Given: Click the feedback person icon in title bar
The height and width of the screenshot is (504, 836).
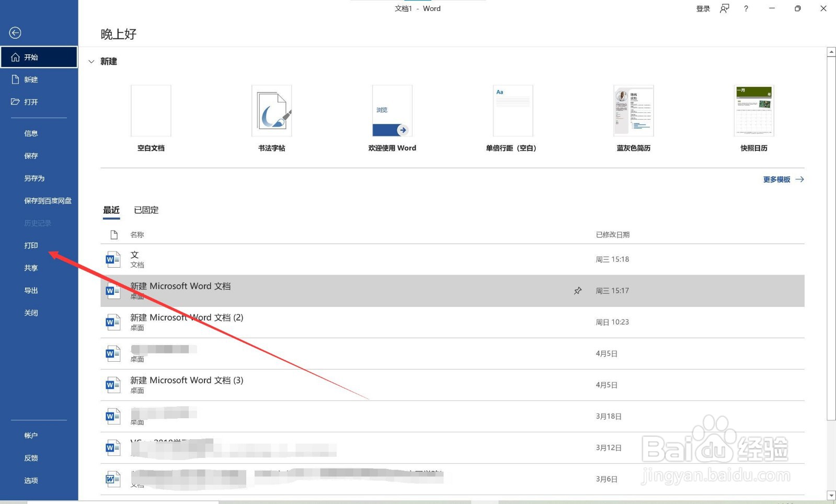Looking at the screenshot, I should click(725, 8).
